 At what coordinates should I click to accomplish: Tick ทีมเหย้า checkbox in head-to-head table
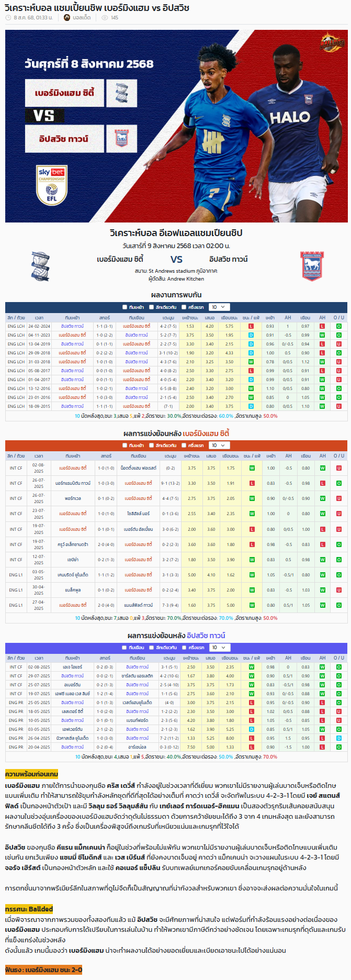(x=124, y=307)
